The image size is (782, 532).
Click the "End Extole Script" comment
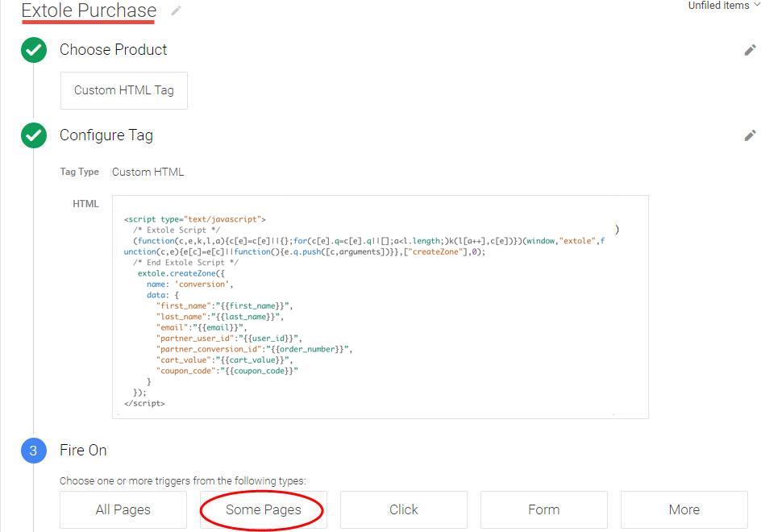click(185, 262)
